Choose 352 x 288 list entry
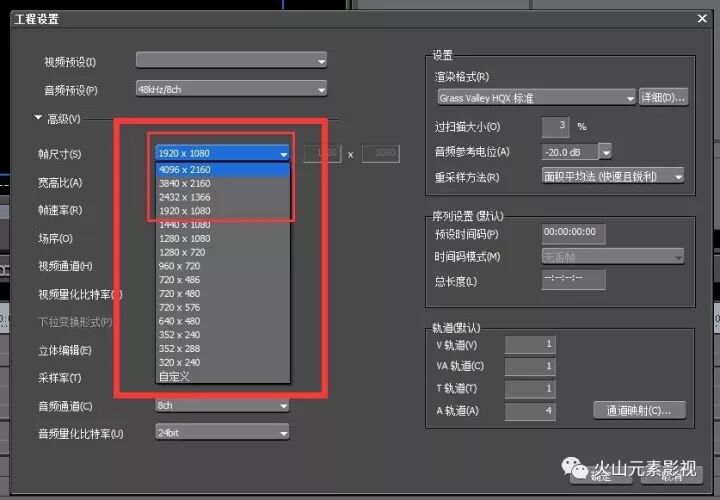Viewport: 720px width, 500px height. [223, 348]
